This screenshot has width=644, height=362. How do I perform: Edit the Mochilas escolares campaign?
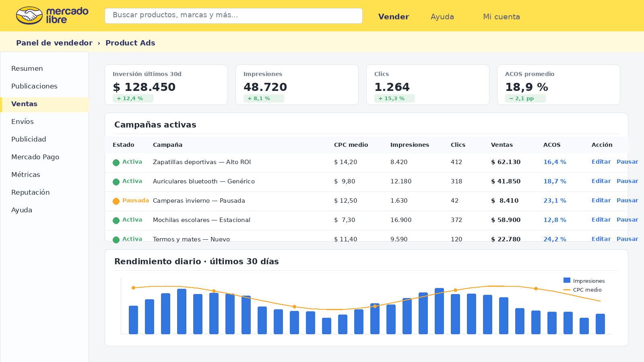[601, 220]
